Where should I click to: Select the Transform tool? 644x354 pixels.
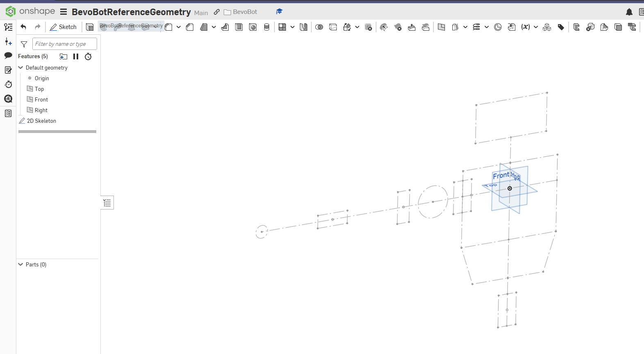tap(347, 27)
